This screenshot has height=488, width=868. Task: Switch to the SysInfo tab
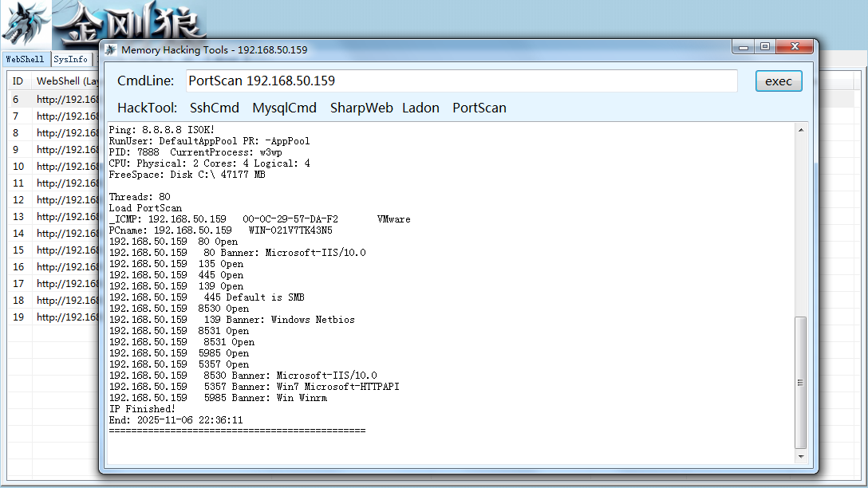pos(70,59)
